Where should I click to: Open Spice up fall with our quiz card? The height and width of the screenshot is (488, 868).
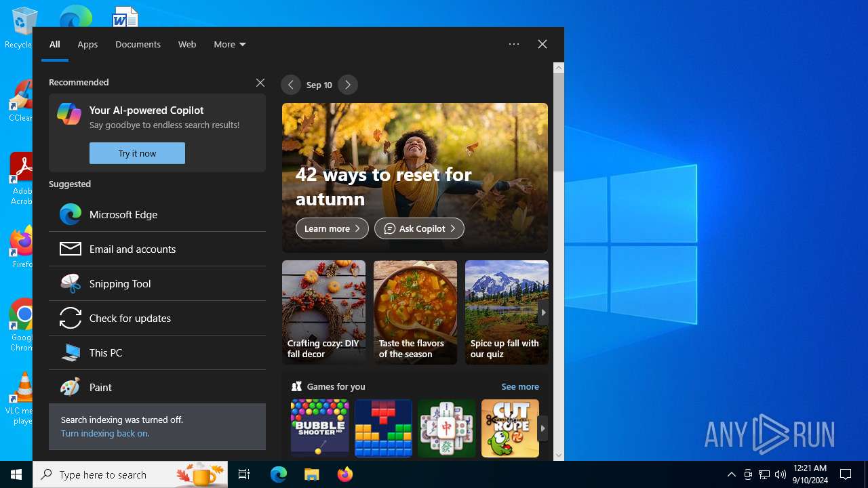507,312
